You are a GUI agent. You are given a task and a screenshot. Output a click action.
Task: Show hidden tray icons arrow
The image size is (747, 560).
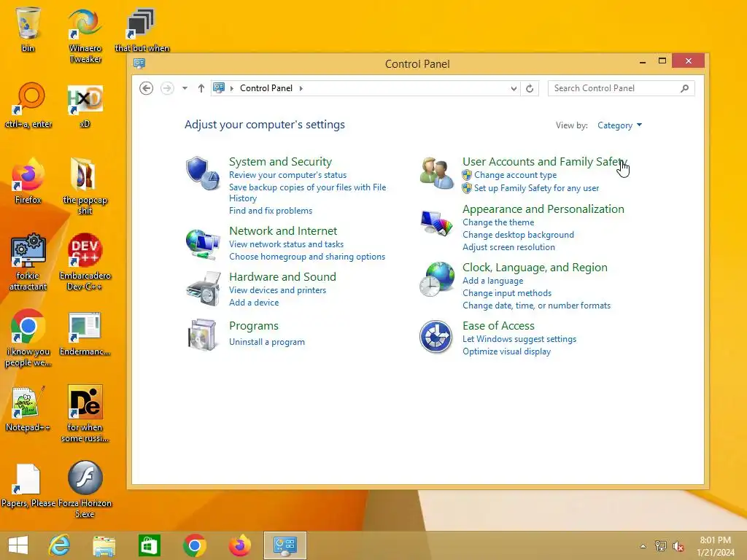(643, 546)
